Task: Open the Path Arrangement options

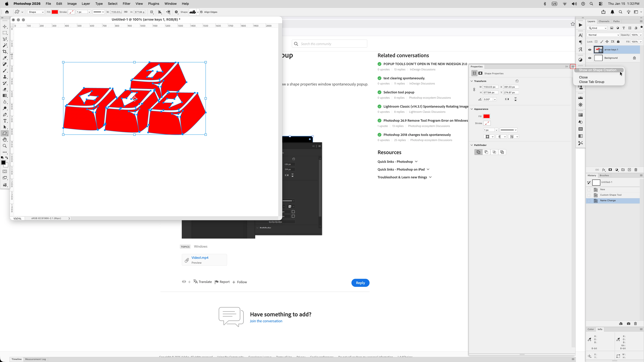Action: point(168,12)
